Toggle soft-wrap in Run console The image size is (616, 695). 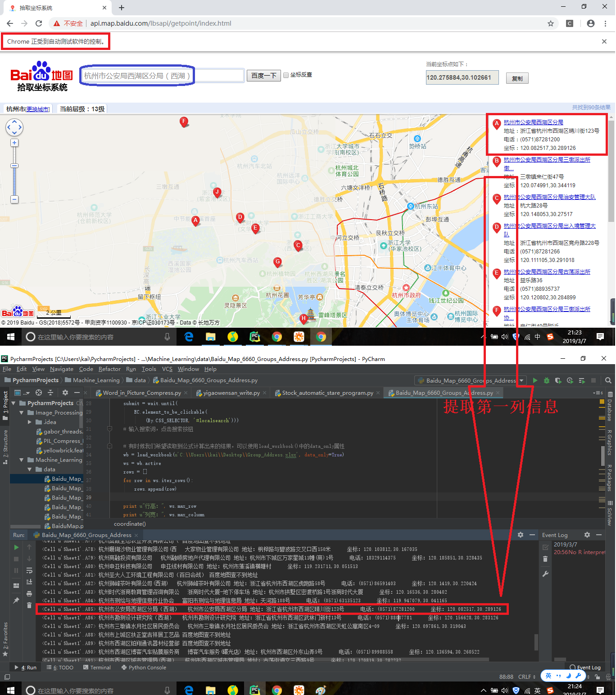[29, 571]
